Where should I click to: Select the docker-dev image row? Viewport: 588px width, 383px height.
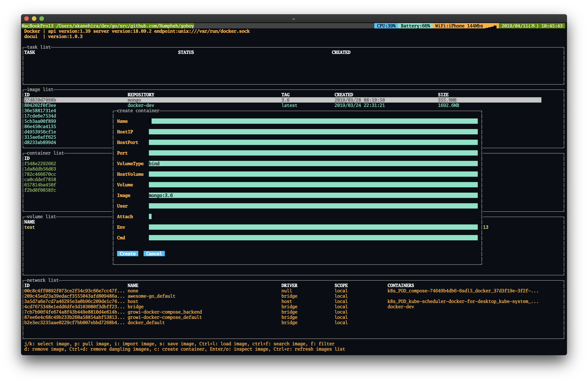click(141, 105)
